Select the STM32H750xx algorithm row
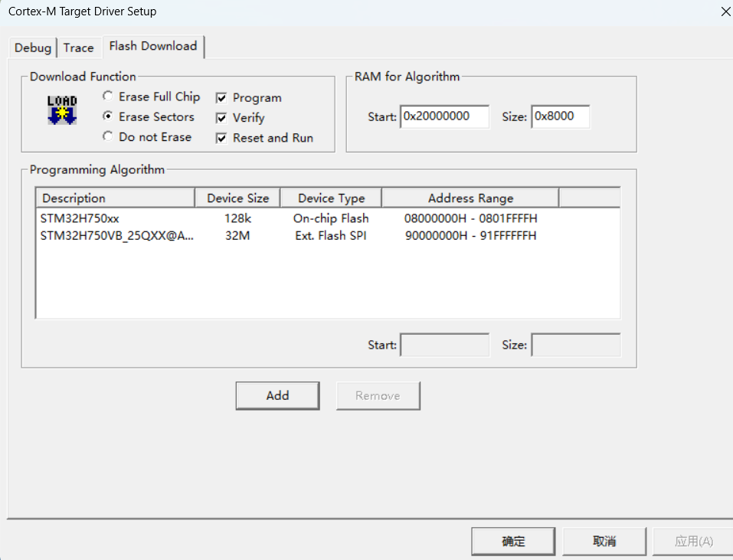733x560 pixels. [328, 218]
